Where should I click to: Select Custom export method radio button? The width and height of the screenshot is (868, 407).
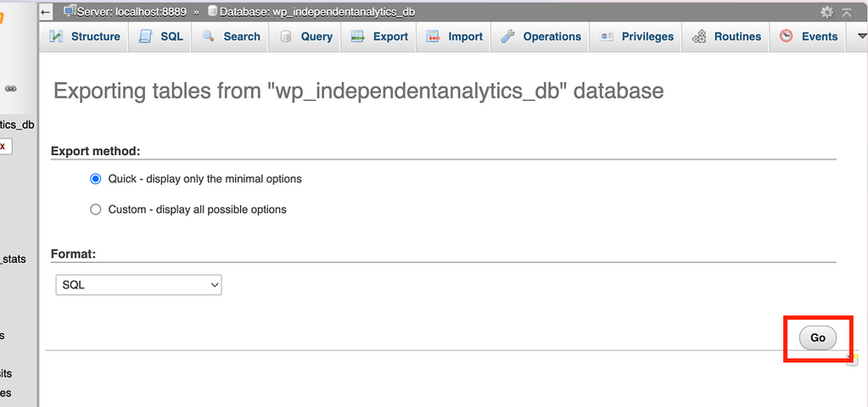(x=96, y=209)
